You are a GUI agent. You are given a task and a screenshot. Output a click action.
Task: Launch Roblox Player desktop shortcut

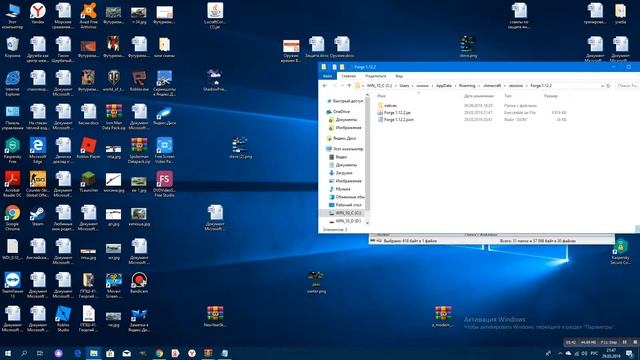click(88, 148)
